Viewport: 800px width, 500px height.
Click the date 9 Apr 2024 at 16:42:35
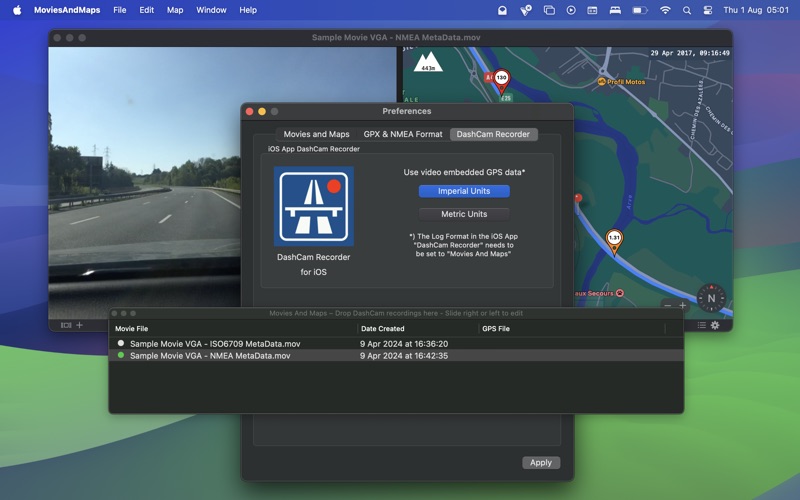click(x=404, y=356)
